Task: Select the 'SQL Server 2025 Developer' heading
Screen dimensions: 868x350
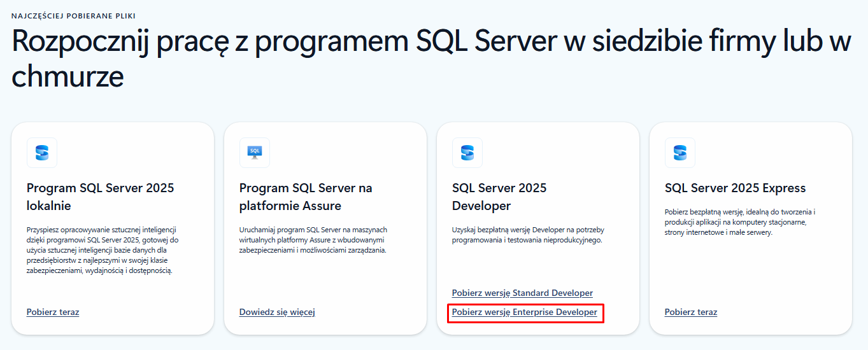Action: [499, 197]
